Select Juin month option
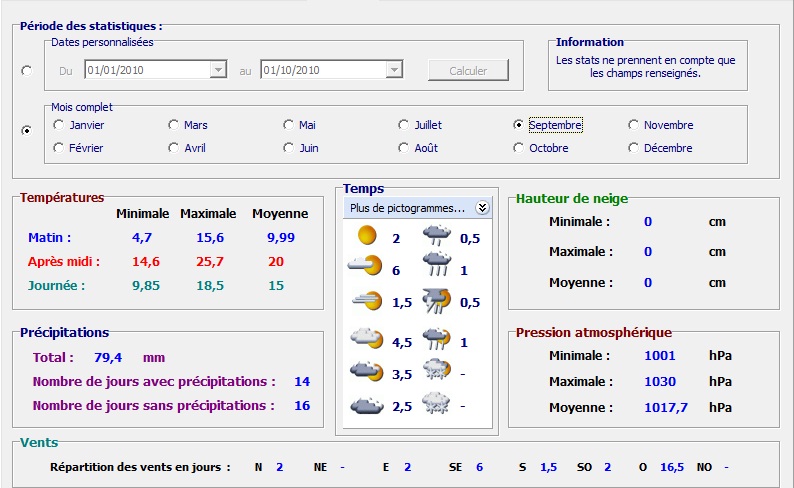The height and width of the screenshot is (488, 794). tap(301, 148)
